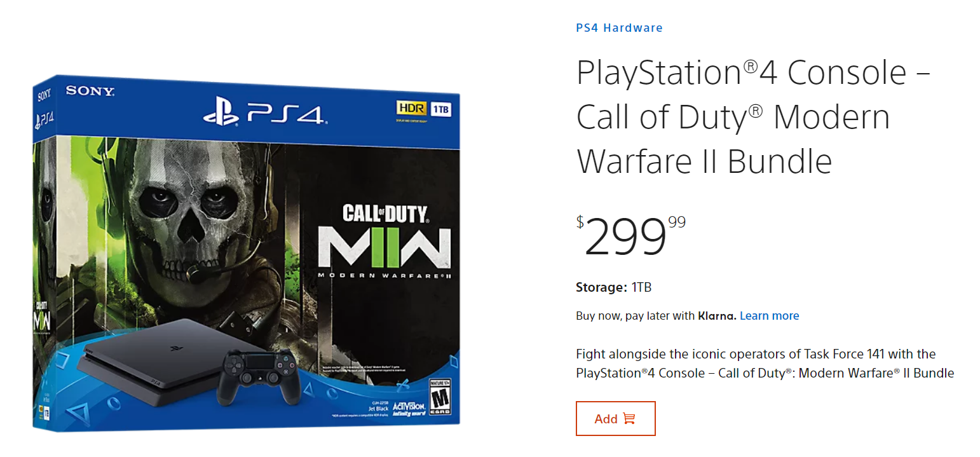This screenshot has width=980, height=457.
Task: Click the cart icon inside the Add button
Action: tap(628, 418)
